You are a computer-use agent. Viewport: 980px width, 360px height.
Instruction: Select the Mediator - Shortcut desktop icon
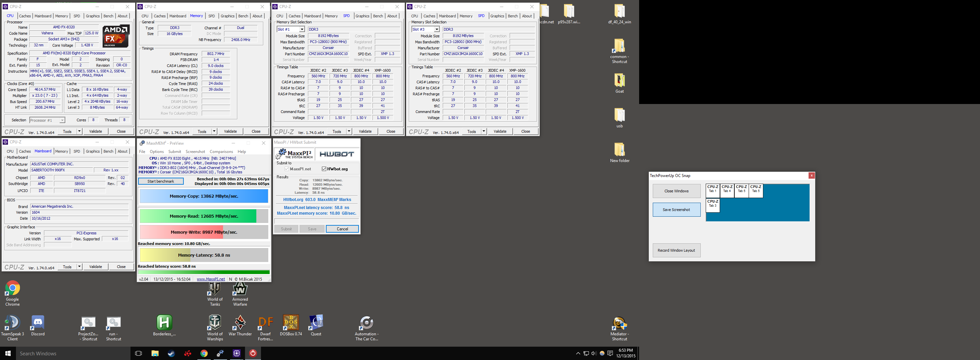(x=619, y=328)
